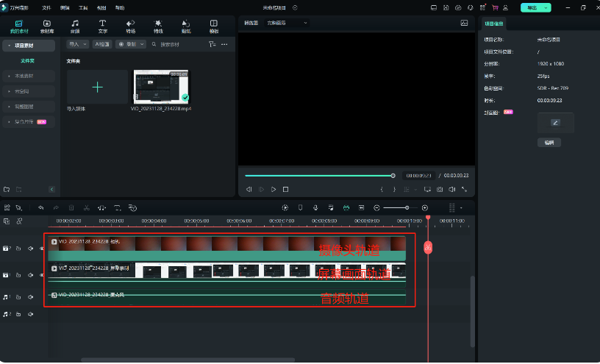Click the fullscreen preview icon
Screen dimensions: 600x364
[464, 189]
